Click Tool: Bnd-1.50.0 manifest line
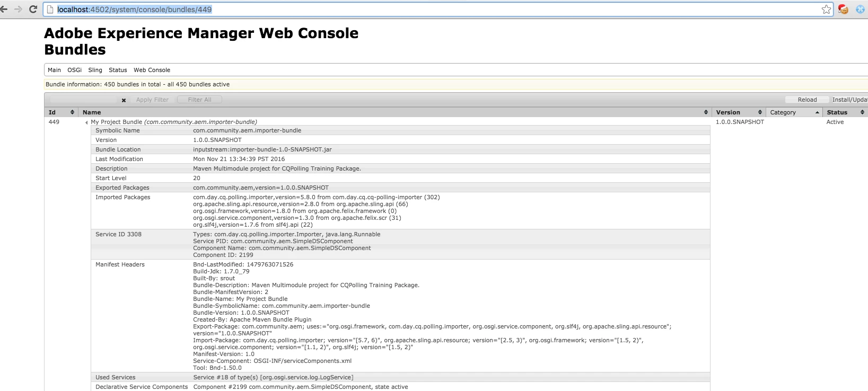This screenshot has width=868, height=391. pos(217,368)
